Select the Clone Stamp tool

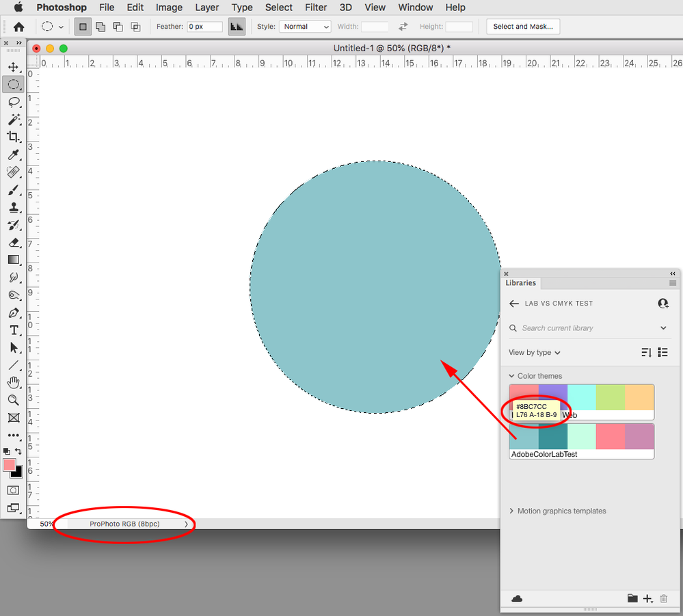14,208
